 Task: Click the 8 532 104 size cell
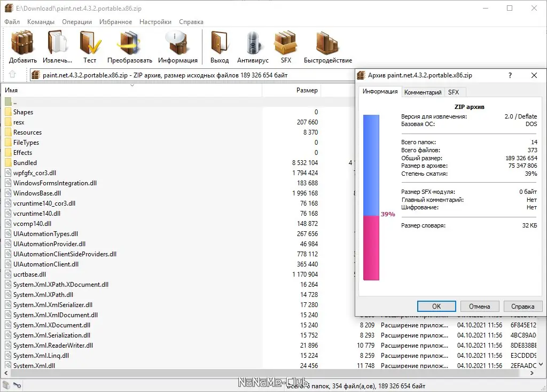[305, 162]
